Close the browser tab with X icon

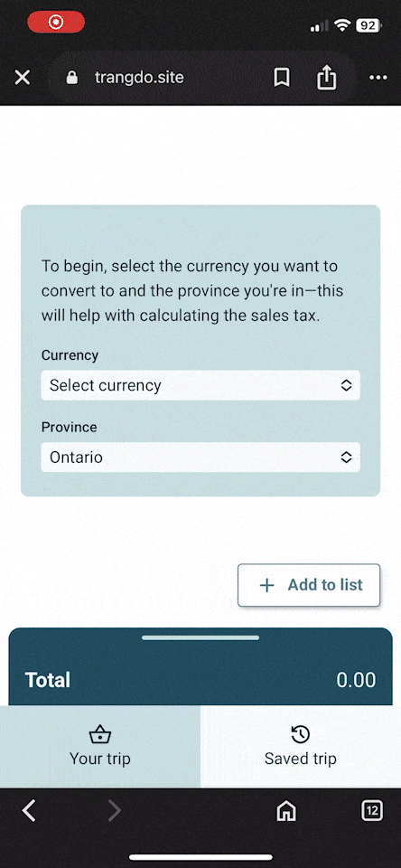(22, 78)
